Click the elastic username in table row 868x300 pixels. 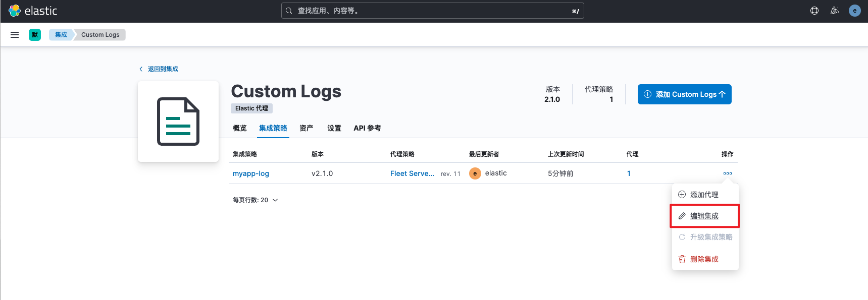496,173
